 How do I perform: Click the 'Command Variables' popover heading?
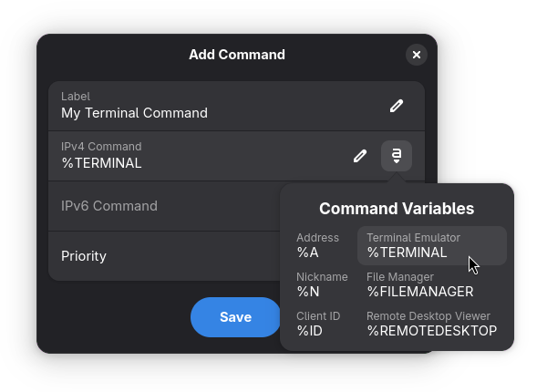click(397, 209)
